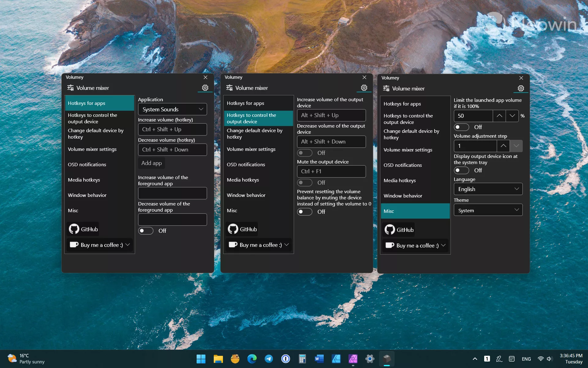Screen dimensions: 588x368
Task: Toggle switch below Alt + Shift + Down field
Action: coord(305,153)
